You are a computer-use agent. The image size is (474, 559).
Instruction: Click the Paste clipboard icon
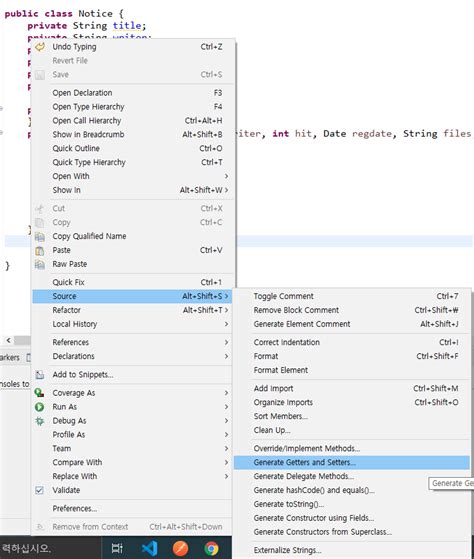tap(40, 251)
